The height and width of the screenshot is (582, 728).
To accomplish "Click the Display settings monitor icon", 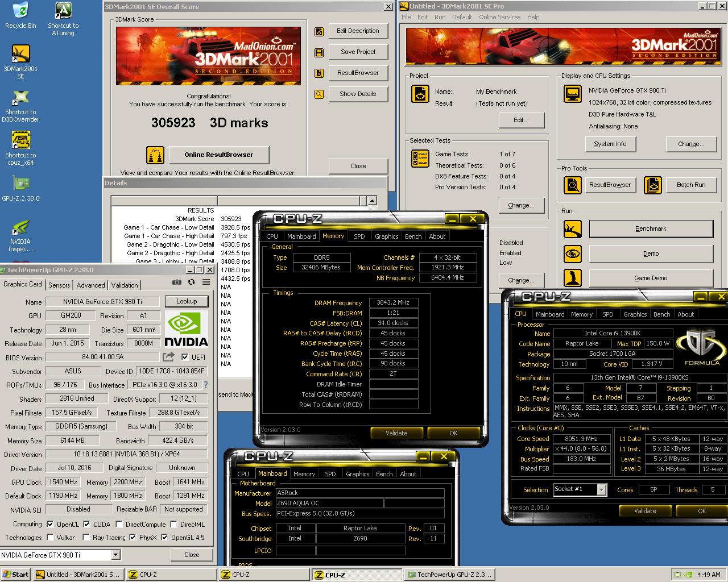I will (572, 94).
